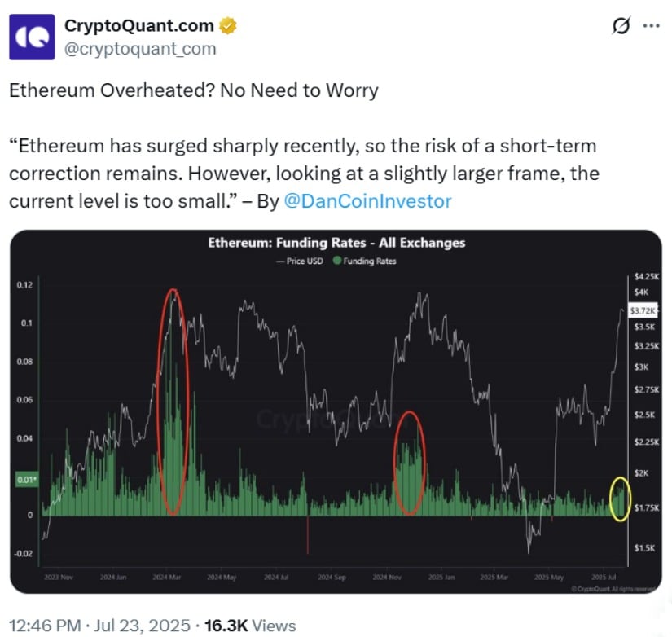Screen dimensions: 672x637
Task: Toggle the Price USD legend entry
Action: 300,261
